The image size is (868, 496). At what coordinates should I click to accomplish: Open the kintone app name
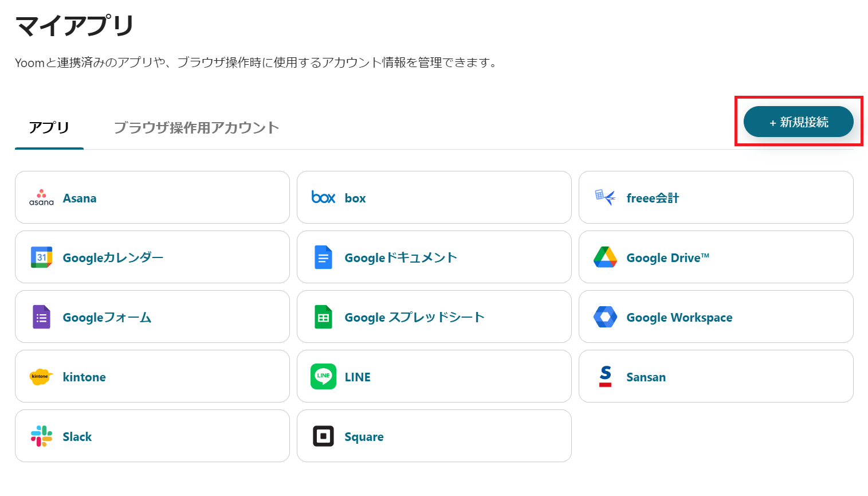(x=84, y=377)
